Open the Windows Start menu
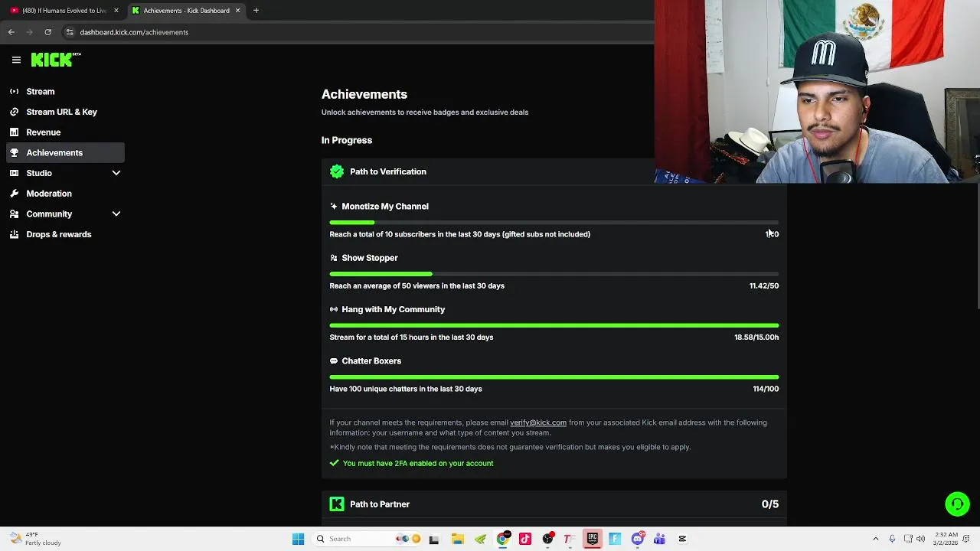Viewport: 980px width, 551px height. pyautogui.click(x=298, y=539)
